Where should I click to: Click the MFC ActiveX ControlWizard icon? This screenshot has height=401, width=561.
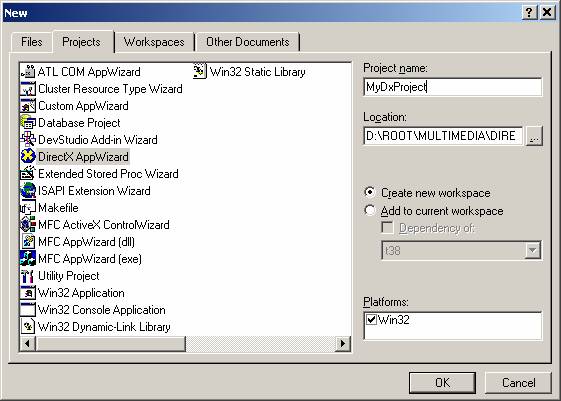coord(28,224)
